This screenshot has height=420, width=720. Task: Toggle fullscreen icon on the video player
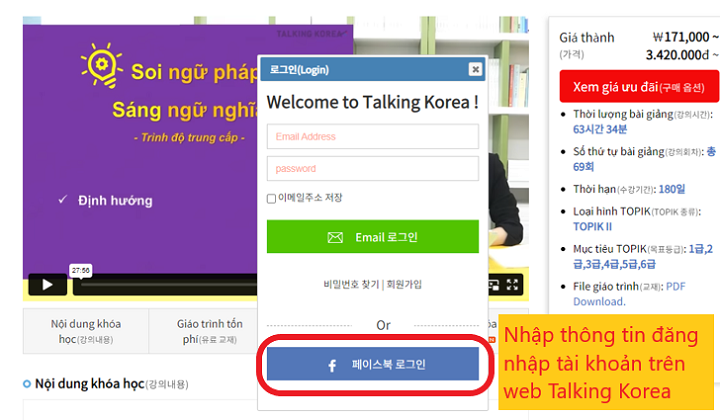(512, 285)
